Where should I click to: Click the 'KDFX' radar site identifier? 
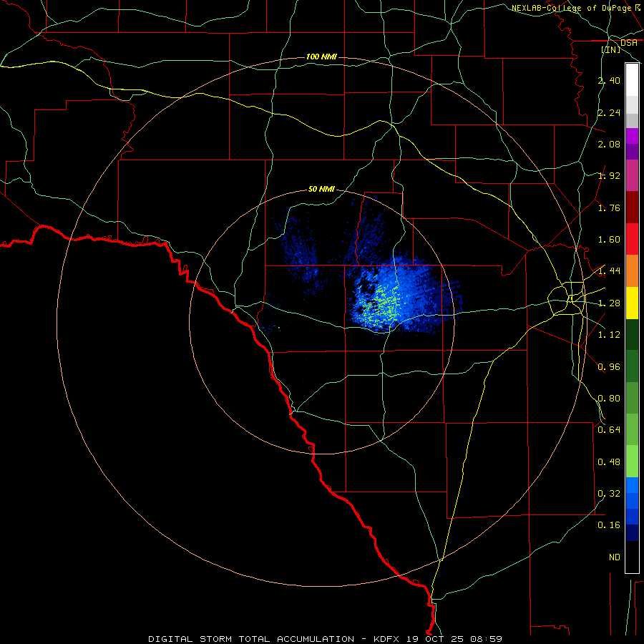(x=386, y=639)
